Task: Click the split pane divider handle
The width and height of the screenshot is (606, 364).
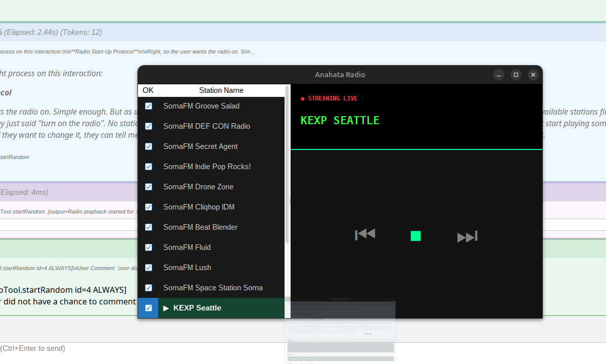Action: point(290,201)
